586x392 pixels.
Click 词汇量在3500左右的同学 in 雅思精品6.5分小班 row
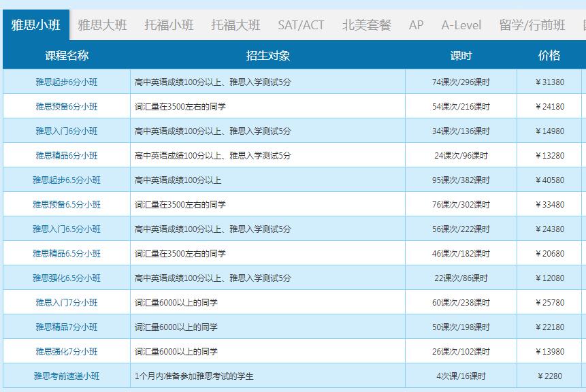(x=180, y=253)
